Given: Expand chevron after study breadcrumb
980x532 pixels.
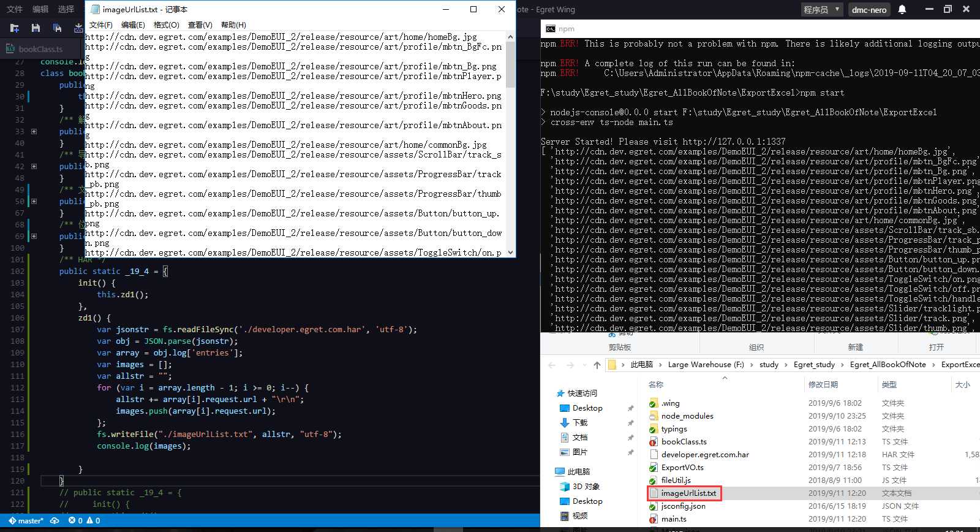Looking at the screenshot, I should [x=786, y=365].
